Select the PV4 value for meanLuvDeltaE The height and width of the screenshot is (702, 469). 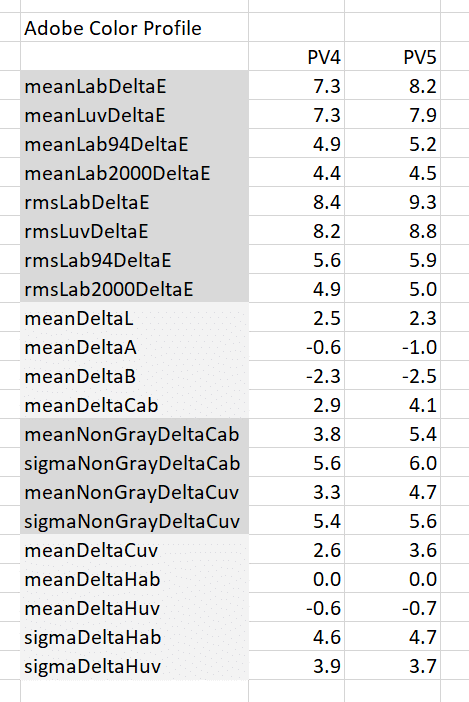click(x=297, y=114)
